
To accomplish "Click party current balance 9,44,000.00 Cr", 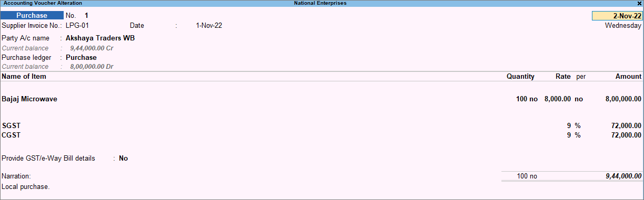I will coord(92,48).
